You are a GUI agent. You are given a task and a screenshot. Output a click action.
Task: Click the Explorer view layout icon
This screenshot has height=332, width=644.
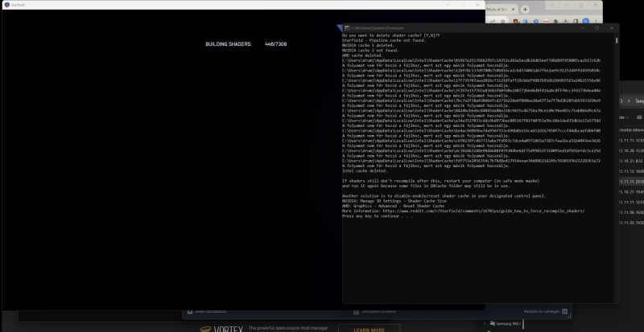(x=639, y=117)
